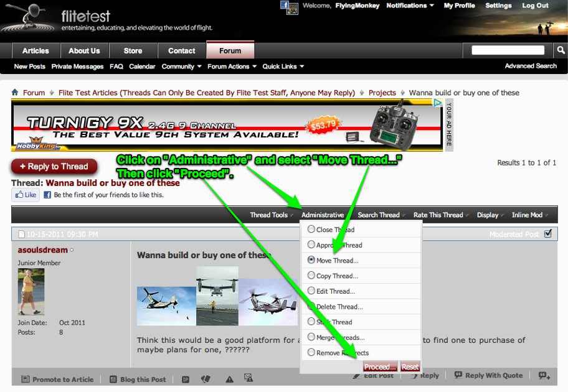The height and width of the screenshot is (392, 568).
Task: Open the Thread Tools dropdown
Action: [x=272, y=215]
